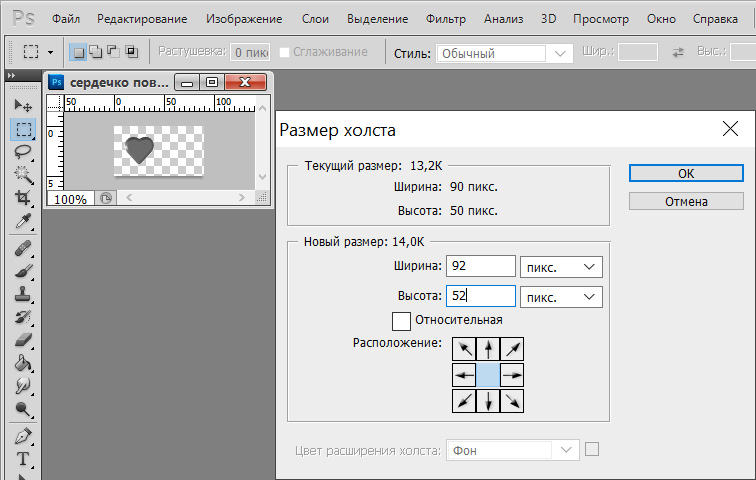Set anchor to bottom-right arrow
The width and height of the screenshot is (756, 480).
point(512,401)
